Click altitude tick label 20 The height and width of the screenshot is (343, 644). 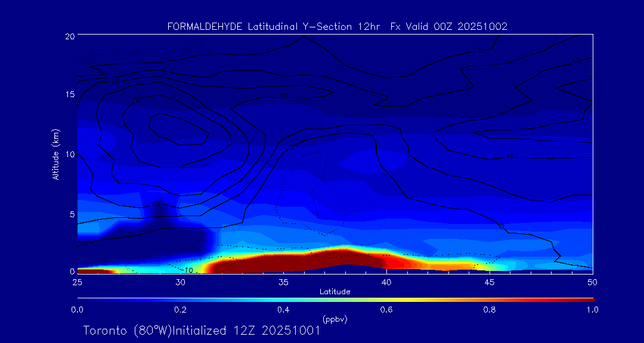pyautogui.click(x=69, y=36)
